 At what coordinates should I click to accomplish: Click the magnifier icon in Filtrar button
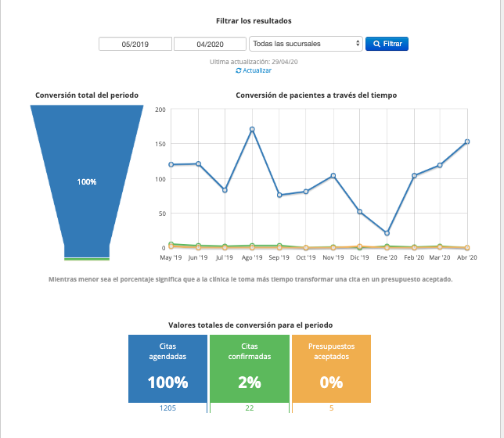click(x=376, y=44)
